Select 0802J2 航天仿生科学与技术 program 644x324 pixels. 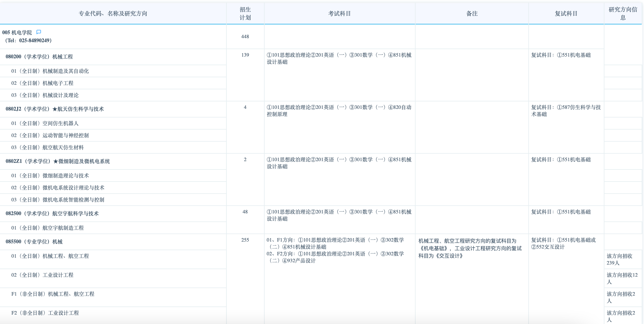coord(55,109)
